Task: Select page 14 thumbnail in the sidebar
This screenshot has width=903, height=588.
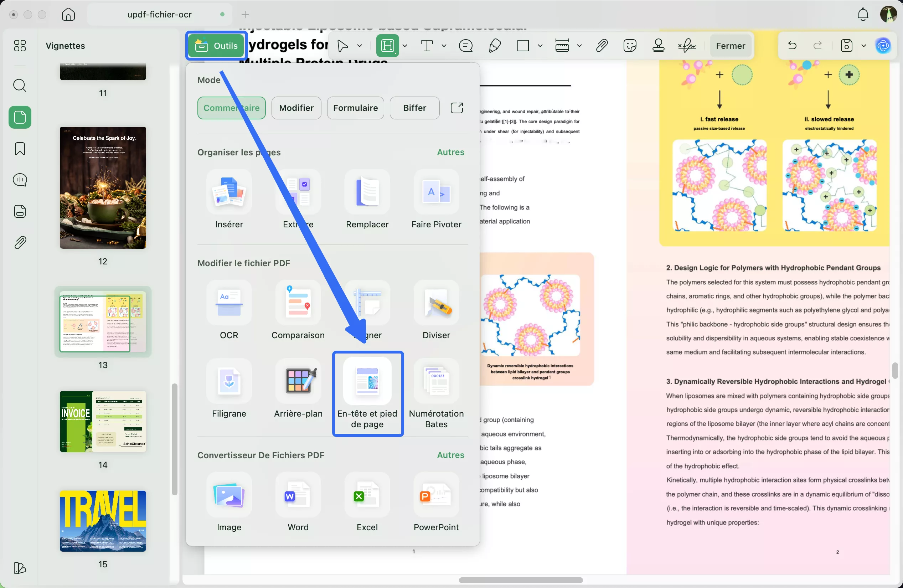Action: tap(102, 422)
